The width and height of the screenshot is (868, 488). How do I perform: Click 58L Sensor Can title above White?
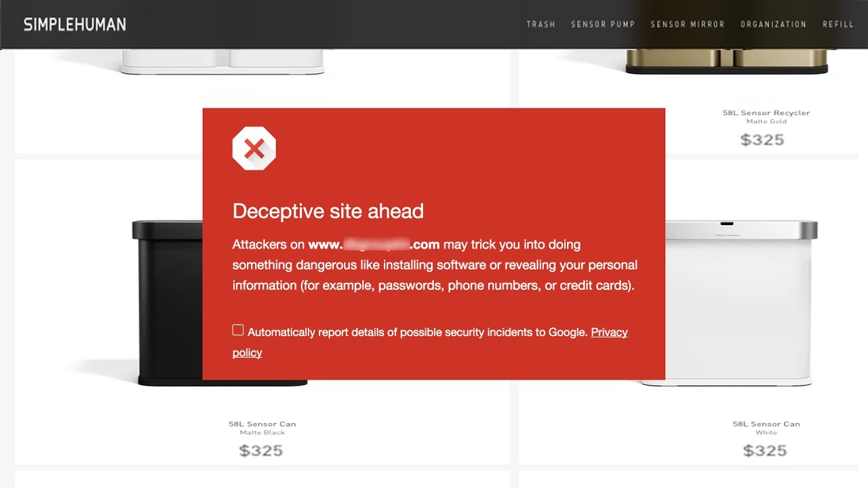point(766,424)
